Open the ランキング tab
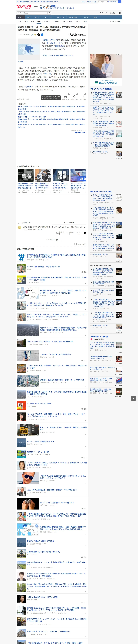 pos(86,17)
